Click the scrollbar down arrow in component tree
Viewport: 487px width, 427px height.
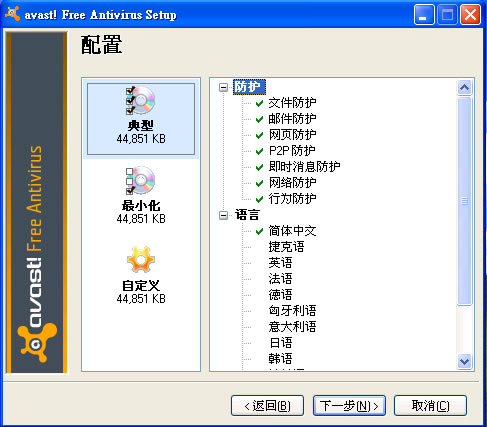pyautogui.click(x=464, y=361)
